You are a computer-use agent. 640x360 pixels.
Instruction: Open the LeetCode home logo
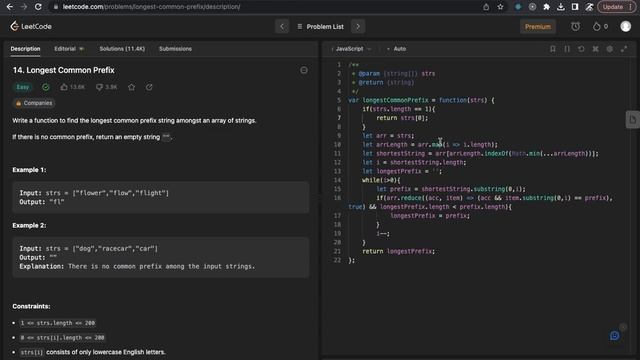31,27
